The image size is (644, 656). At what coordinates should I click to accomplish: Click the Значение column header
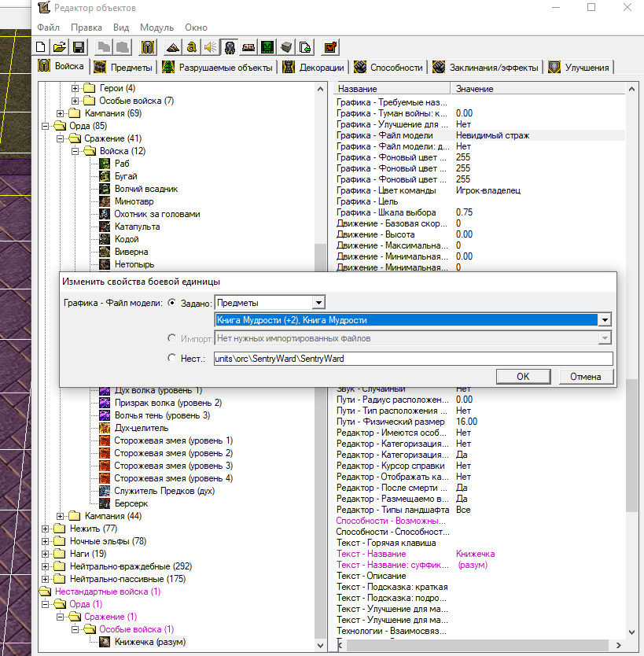click(x=538, y=89)
